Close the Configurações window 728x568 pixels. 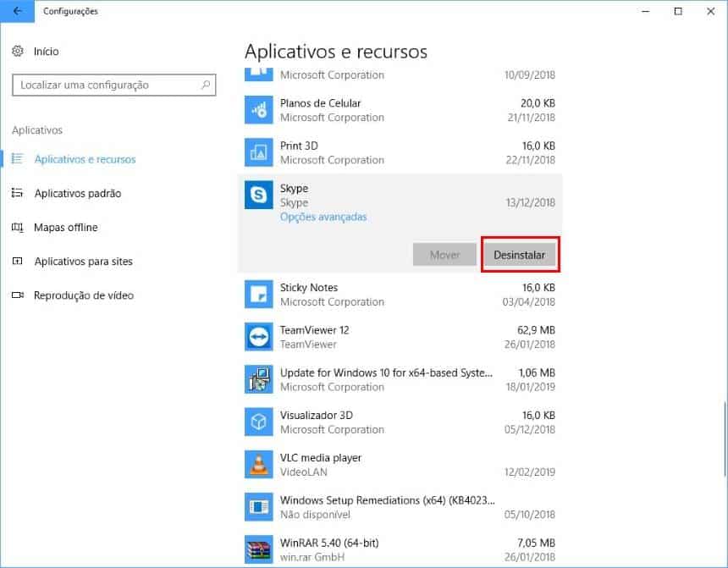(710, 11)
